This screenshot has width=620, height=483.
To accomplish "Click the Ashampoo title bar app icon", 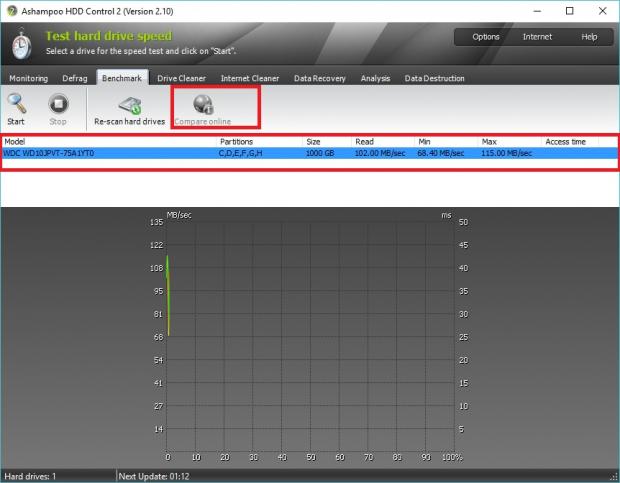I will 11,11.
